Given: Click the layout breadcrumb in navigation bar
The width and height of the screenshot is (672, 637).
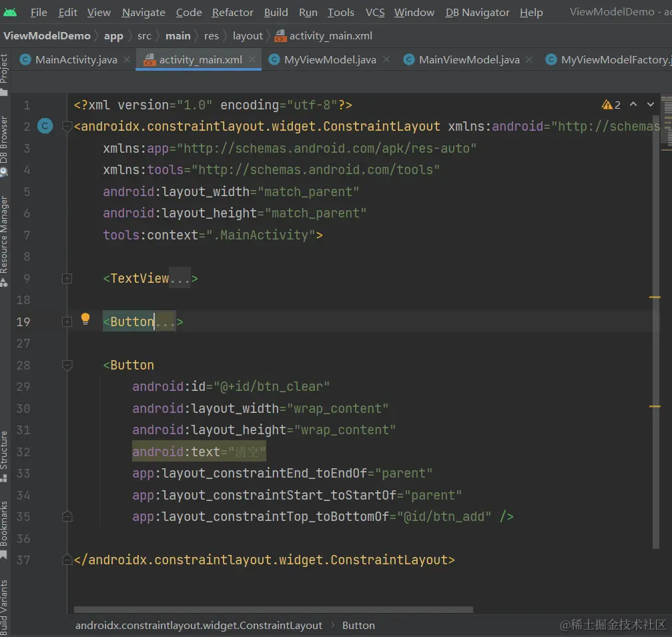Looking at the screenshot, I should (248, 35).
